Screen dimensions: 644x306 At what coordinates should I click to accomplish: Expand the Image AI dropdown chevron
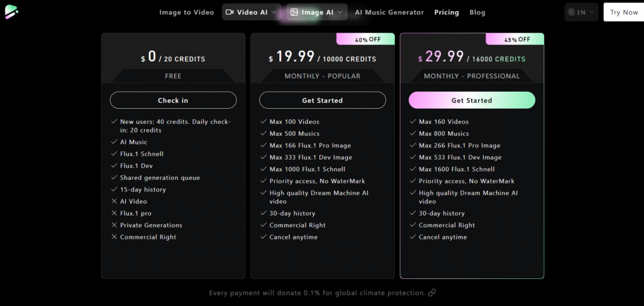[340, 13]
